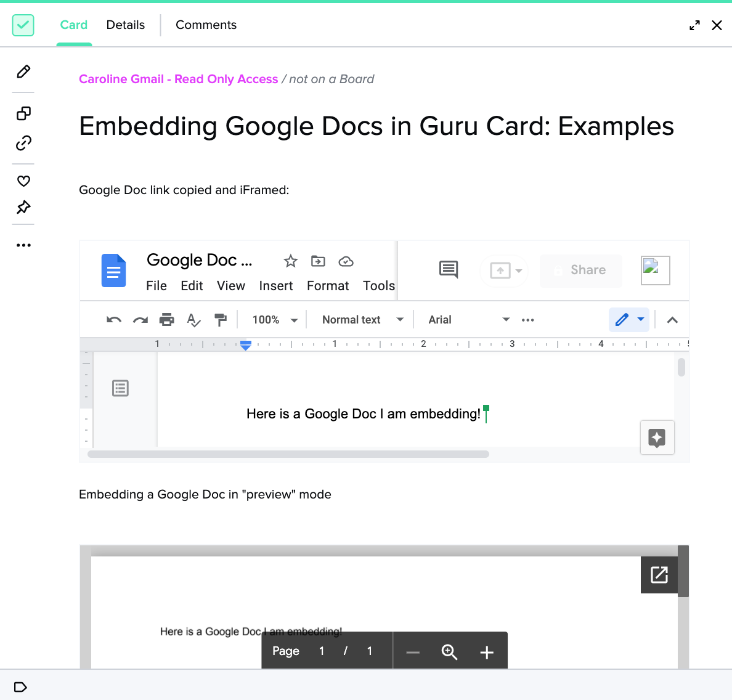Open the Format menu

(328, 286)
